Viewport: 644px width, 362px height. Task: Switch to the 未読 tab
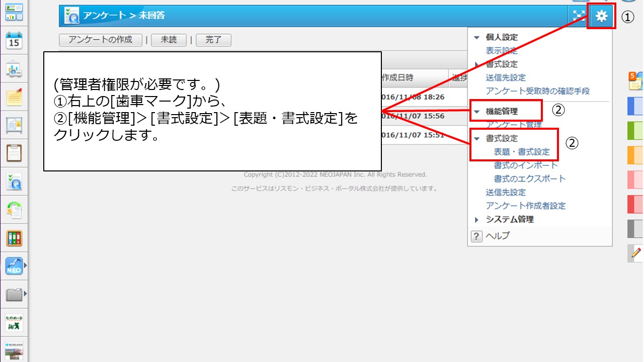tap(169, 40)
